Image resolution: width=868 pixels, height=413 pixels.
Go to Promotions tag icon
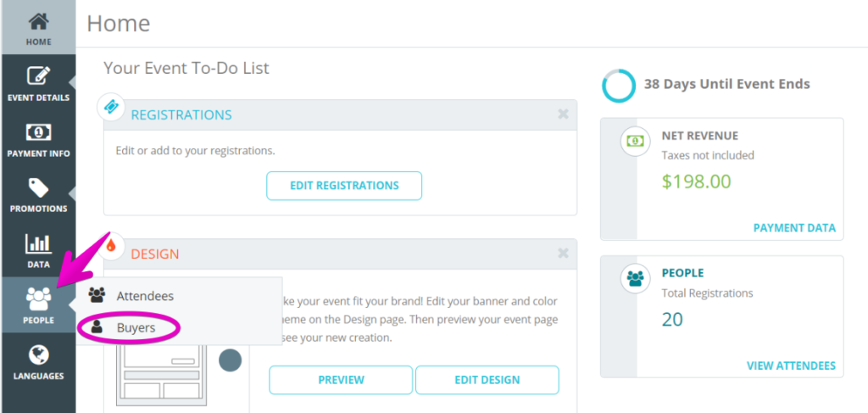pyautogui.click(x=38, y=188)
